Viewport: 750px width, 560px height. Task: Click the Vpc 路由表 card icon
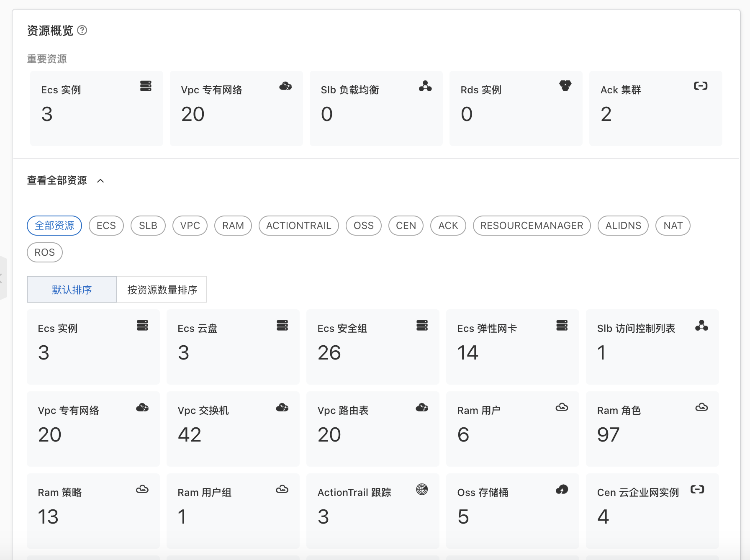pyautogui.click(x=422, y=407)
